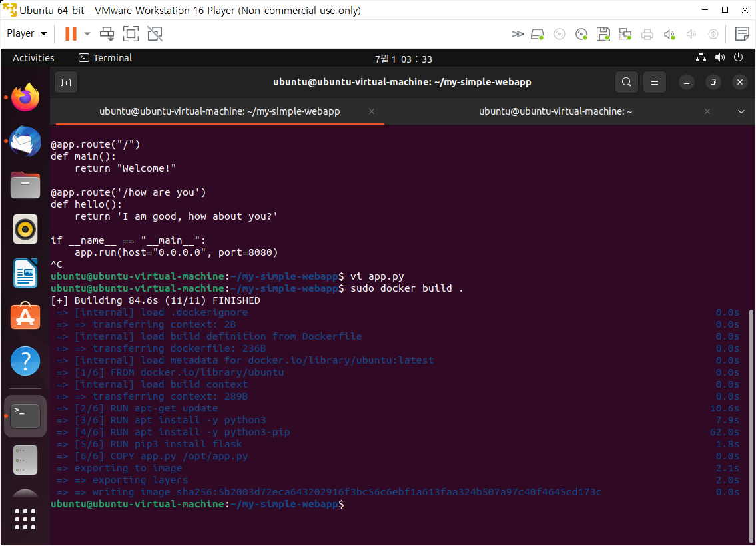Open Ubuntu Software store from dock
The height and width of the screenshot is (546, 756).
(25, 316)
